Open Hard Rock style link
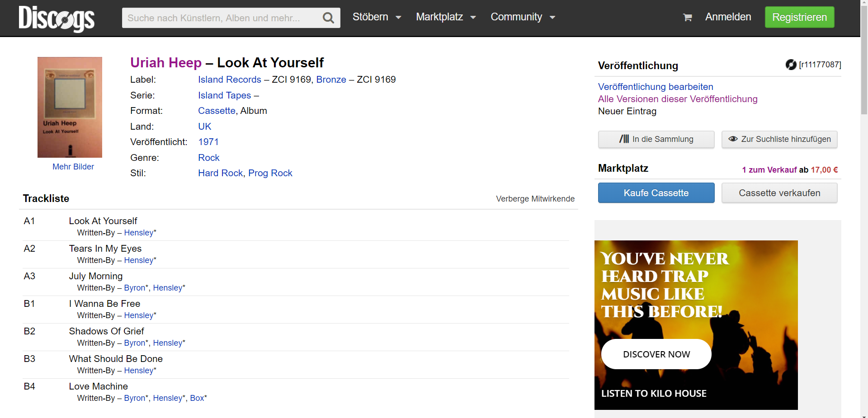Image resolution: width=868 pixels, height=418 pixels. (x=221, y=173)
